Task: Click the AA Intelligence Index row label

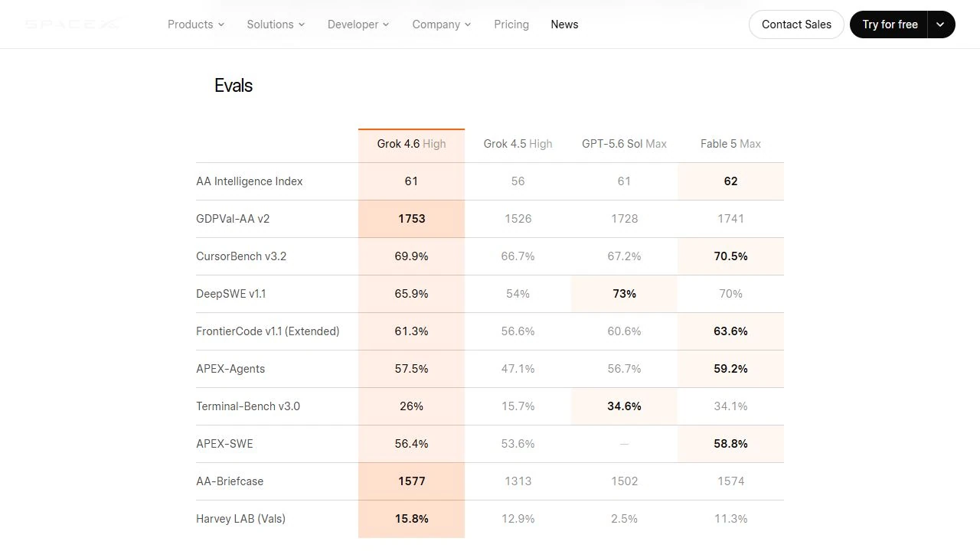Action: [250, 181]
